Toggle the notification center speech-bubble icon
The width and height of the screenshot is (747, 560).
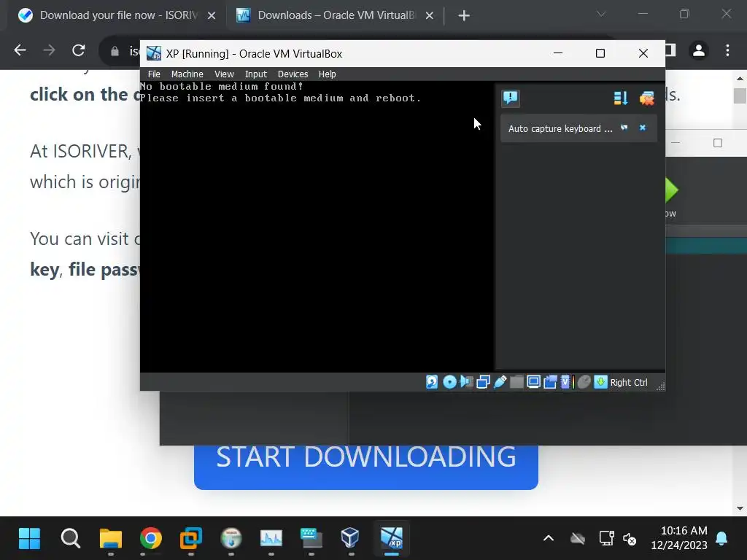pos(511,98)
